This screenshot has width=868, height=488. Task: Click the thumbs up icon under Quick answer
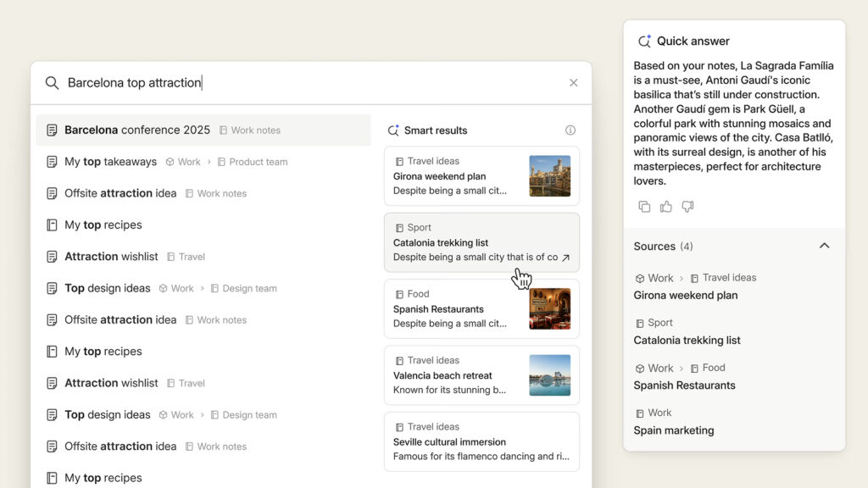(666, 207)
